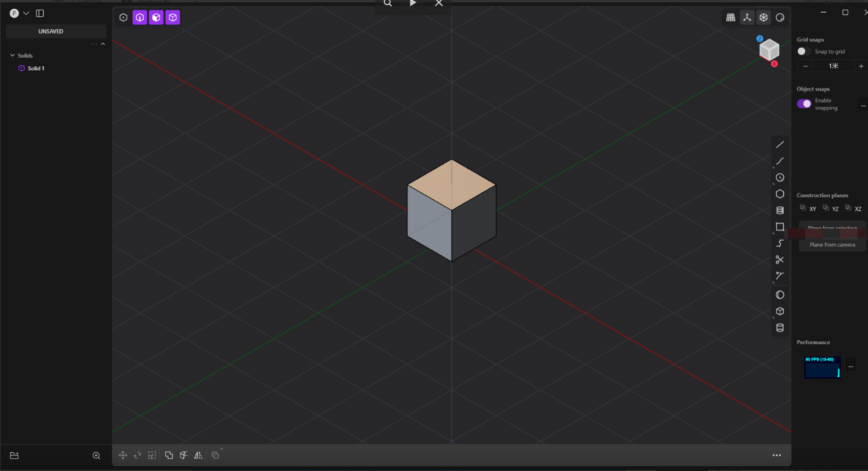
Task: Select the Move tool in bottom toolbar
Action: point(123,455)
